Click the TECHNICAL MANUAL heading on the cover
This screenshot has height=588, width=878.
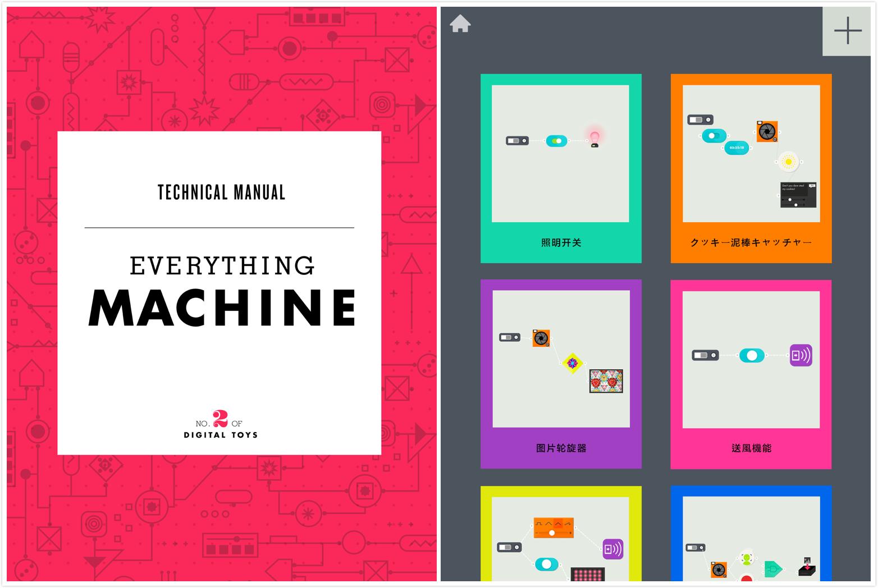click(x=222, y=192)
